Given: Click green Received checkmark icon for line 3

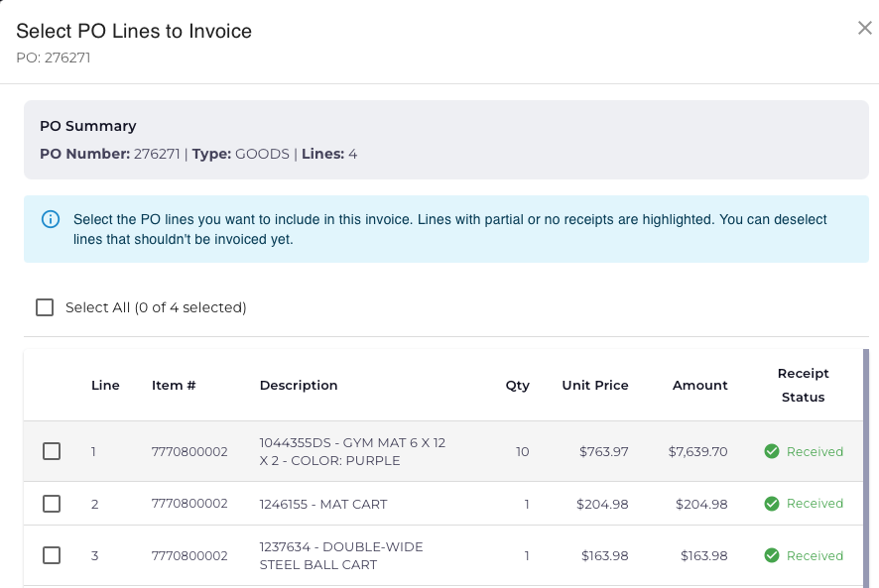Looking at the screenshot, I should [772, 555].
